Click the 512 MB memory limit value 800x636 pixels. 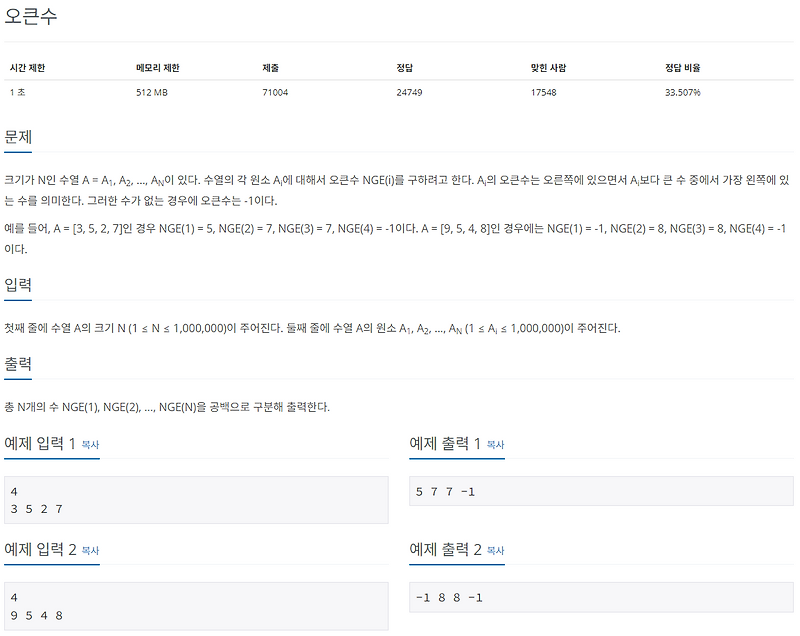pos(153,92)
